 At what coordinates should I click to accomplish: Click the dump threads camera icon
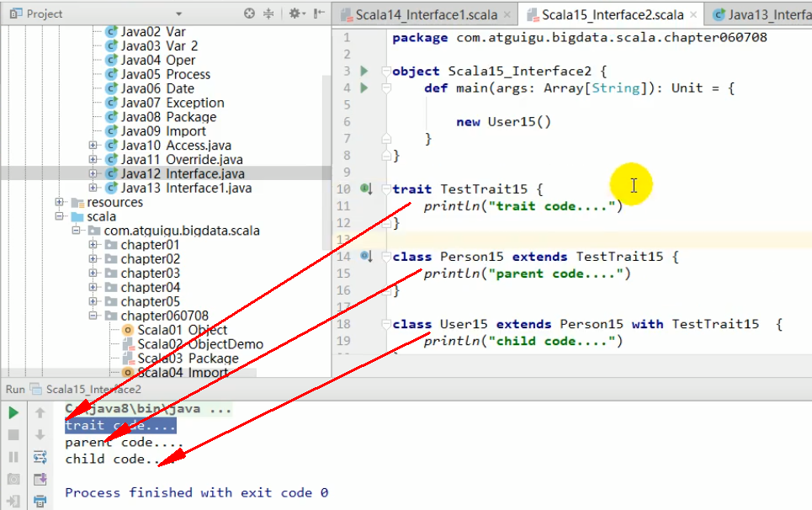tap(13, 480)
